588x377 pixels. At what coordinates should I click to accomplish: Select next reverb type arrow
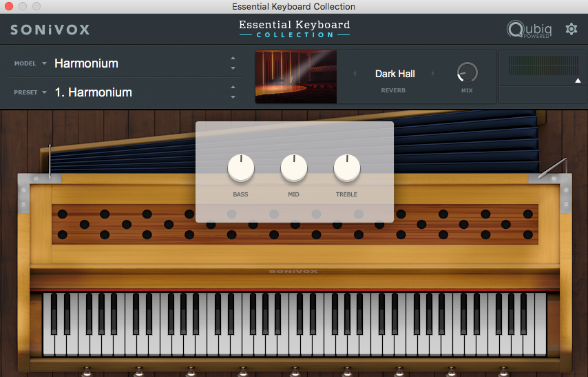coord(433,74)
